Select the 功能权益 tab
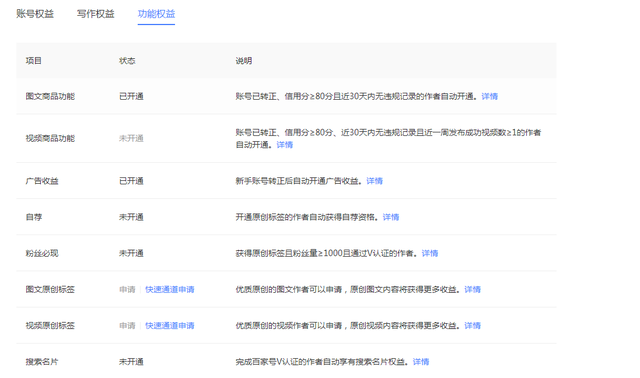Screen dimensions: 640x378 coord(156,14)
